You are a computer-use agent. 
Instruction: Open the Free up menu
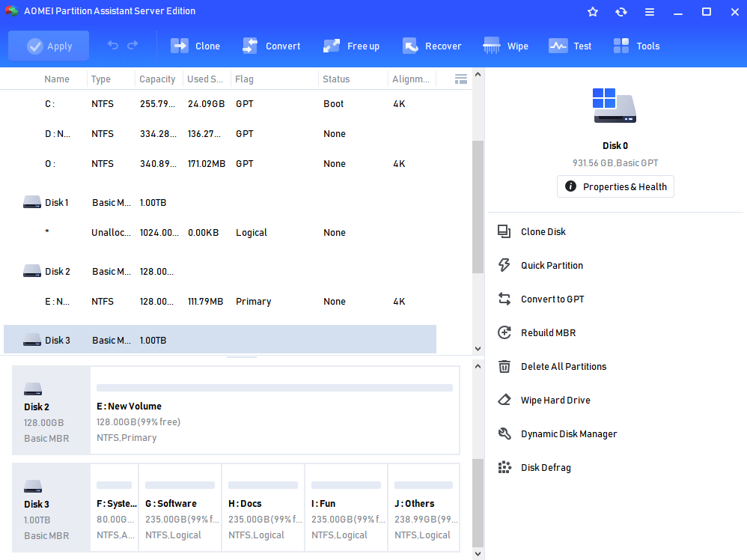click(x=351, y=46)
